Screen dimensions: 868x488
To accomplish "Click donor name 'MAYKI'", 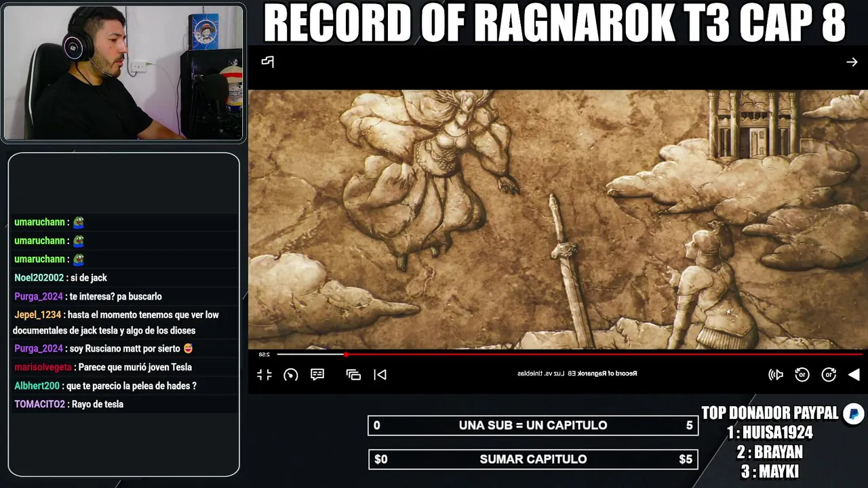I will click(x=779, y=472).
